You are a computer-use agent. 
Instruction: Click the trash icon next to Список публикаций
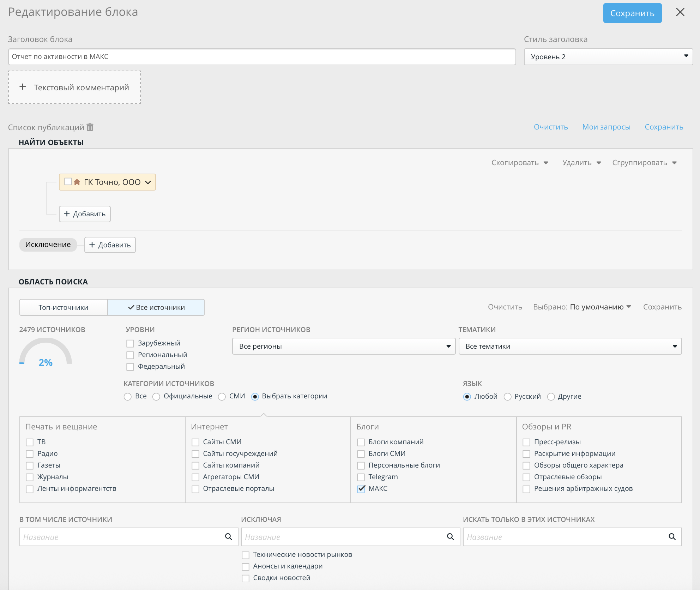(90, 127)
